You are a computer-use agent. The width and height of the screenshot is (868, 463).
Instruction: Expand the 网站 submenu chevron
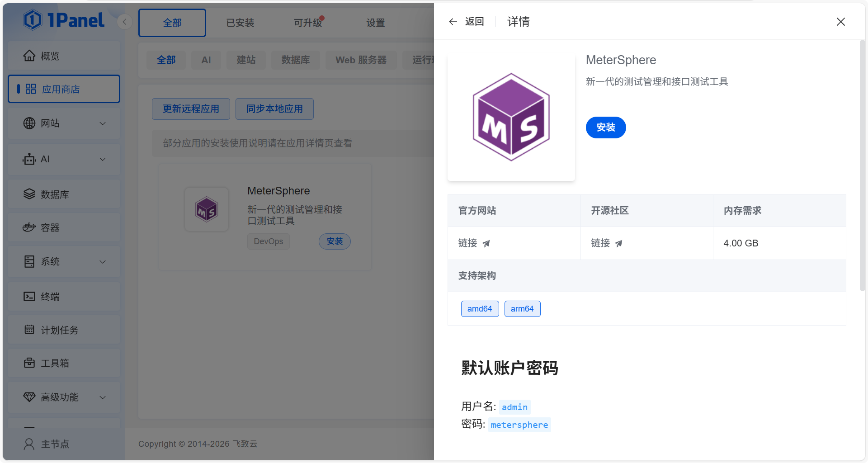103,123
